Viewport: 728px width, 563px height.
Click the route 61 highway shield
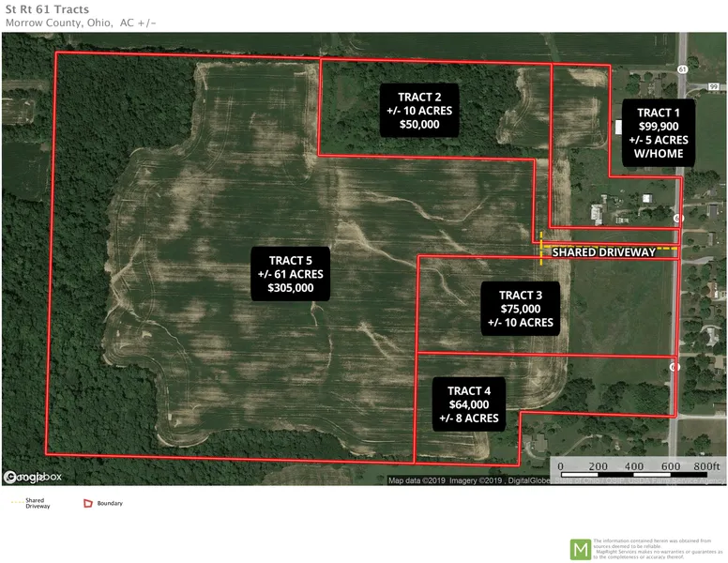click(x=682, y=68)
